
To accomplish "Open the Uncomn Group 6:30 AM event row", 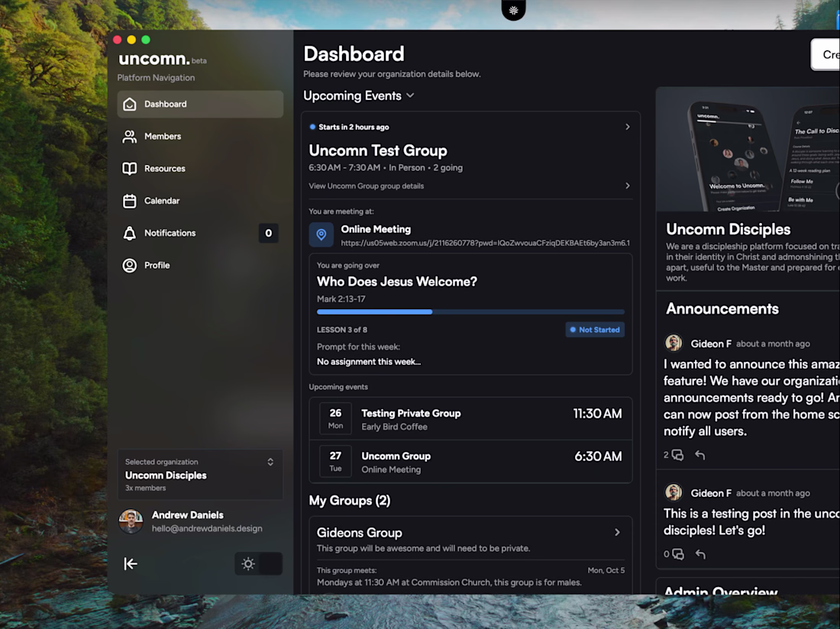I will pos(470,462).
